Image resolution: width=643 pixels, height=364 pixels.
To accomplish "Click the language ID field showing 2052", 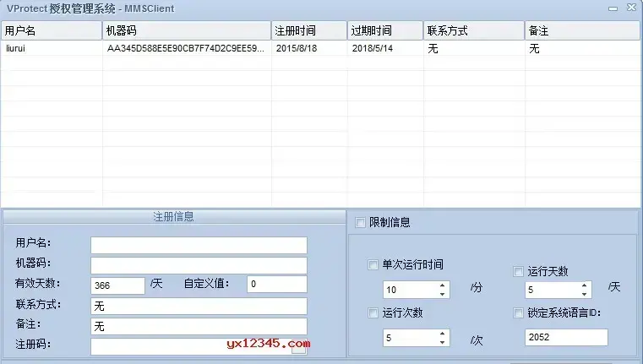I will pos(566,337).
